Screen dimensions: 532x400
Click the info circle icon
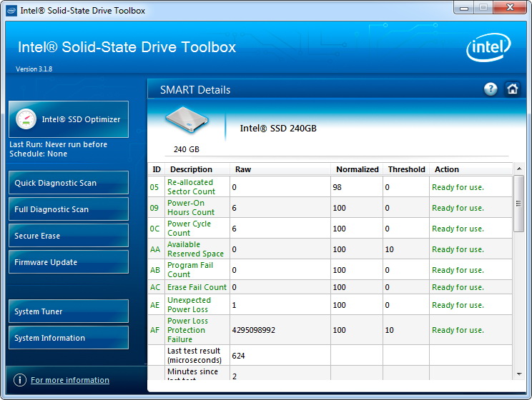click(x=20, y=380)
